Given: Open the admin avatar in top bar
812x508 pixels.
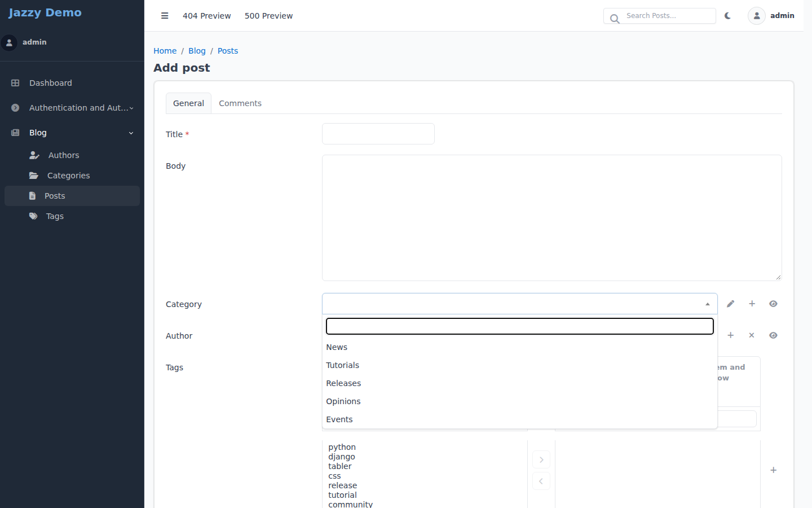Looking at the screenshot, I should click(757, 16).
